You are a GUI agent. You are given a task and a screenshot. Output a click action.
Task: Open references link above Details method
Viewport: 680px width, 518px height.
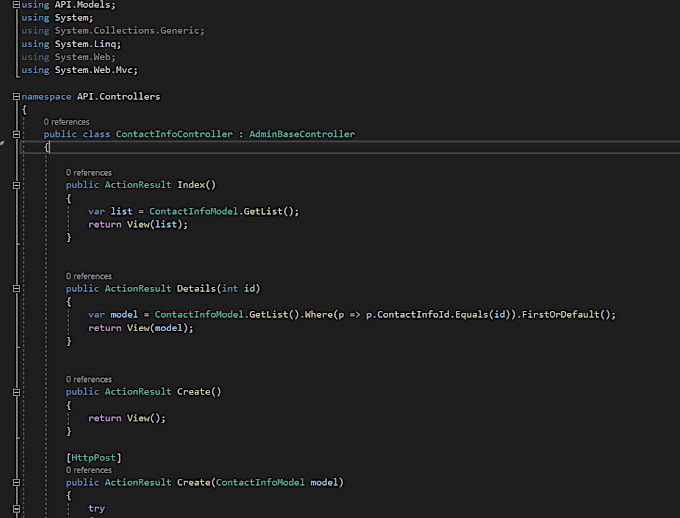click(88, 276)
